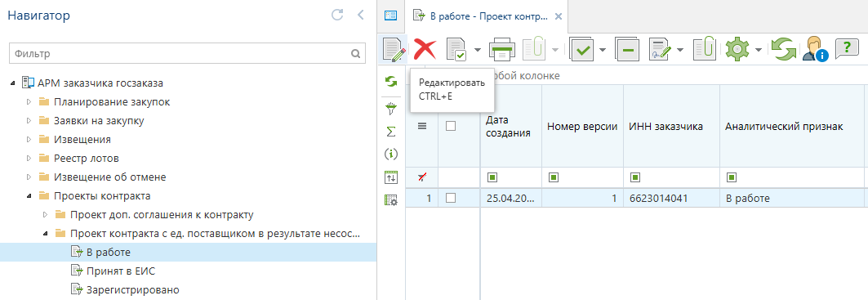868x300 pixels.
Task: Click the hamburger column menu icon
Action: coord(422,127)
